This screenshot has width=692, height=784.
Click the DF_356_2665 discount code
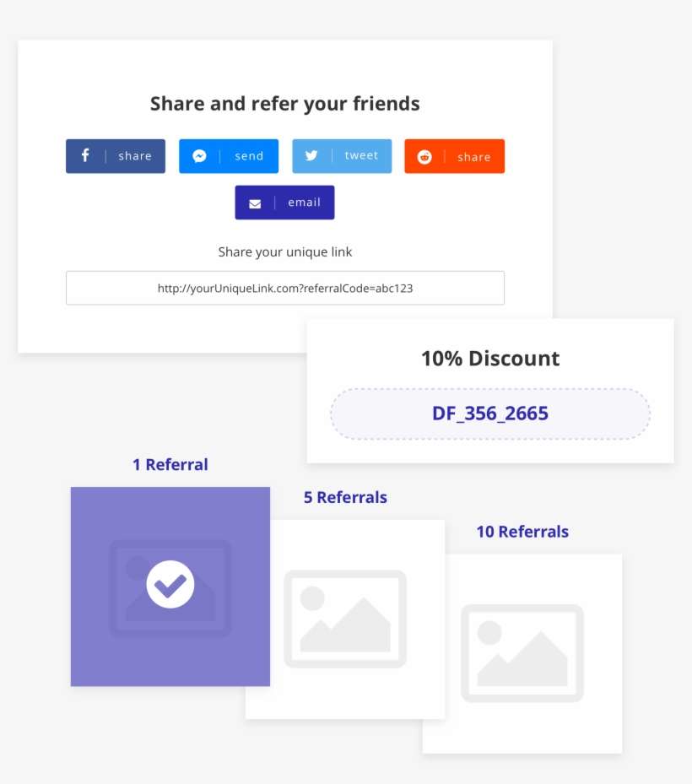(x=490, y=414)
